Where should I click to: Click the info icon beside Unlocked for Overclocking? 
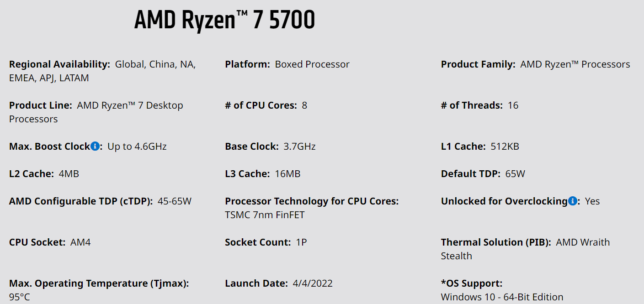coord(572,201)
